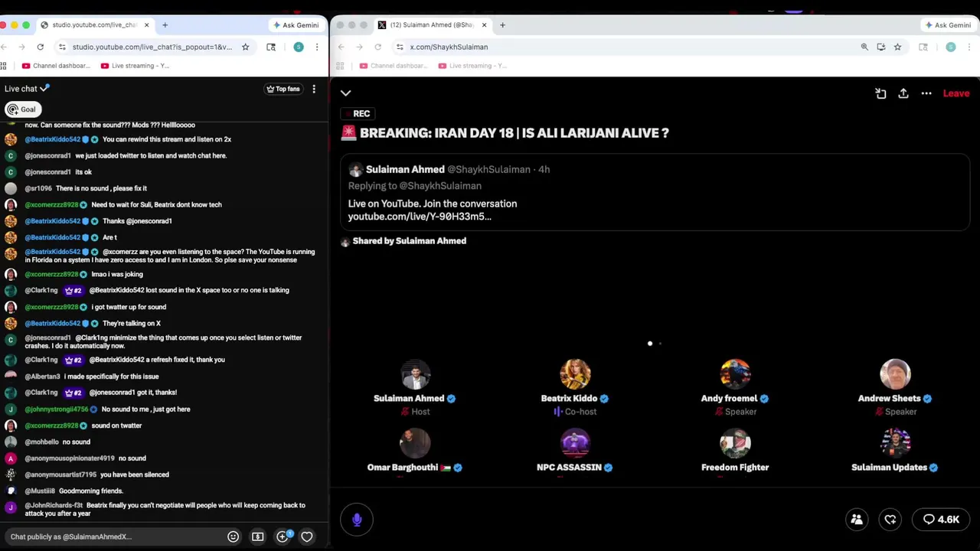This screenshot has width=980, height=551.
Task: Bookmark the x.com page with the star
Action: (x=897, y=47)
